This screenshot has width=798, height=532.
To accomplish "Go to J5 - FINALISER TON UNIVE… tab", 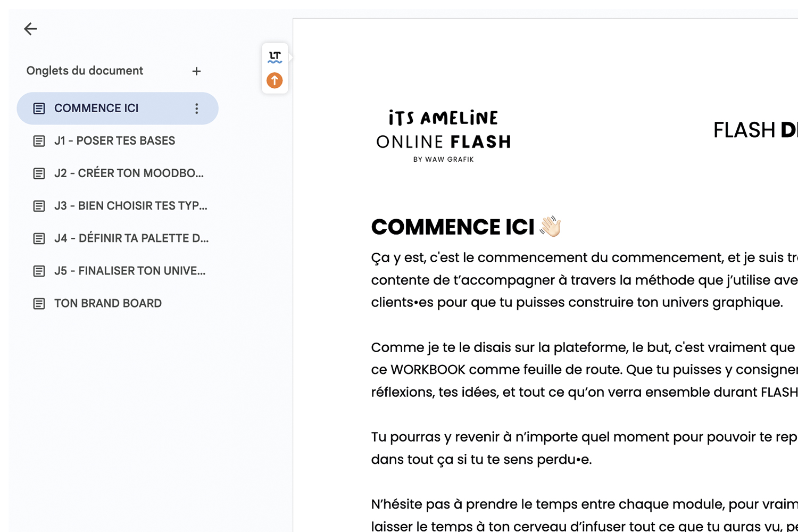I will point(129,271).
